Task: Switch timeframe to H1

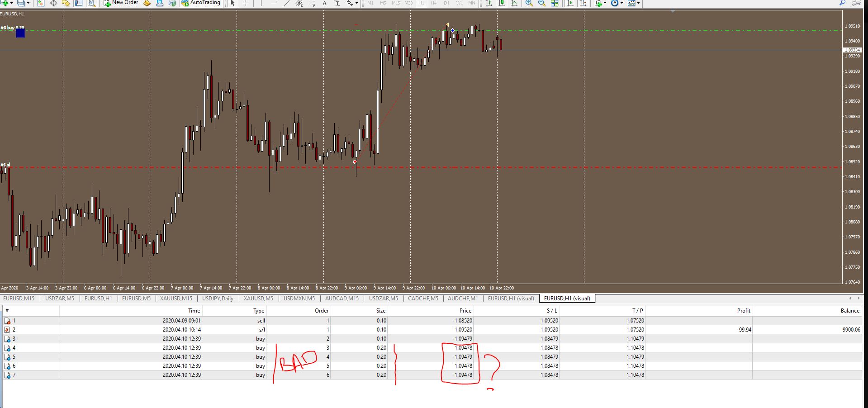Action: tap(421, 3)
